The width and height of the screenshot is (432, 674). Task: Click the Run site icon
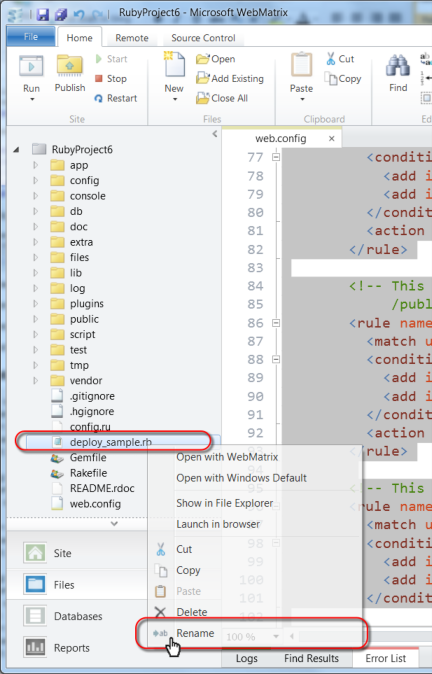[x=31, y=67]
